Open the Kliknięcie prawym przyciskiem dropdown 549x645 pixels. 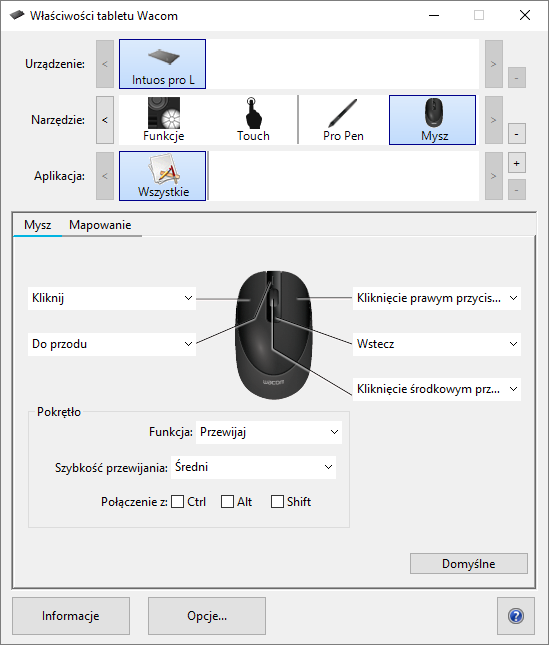click(437, 298)
